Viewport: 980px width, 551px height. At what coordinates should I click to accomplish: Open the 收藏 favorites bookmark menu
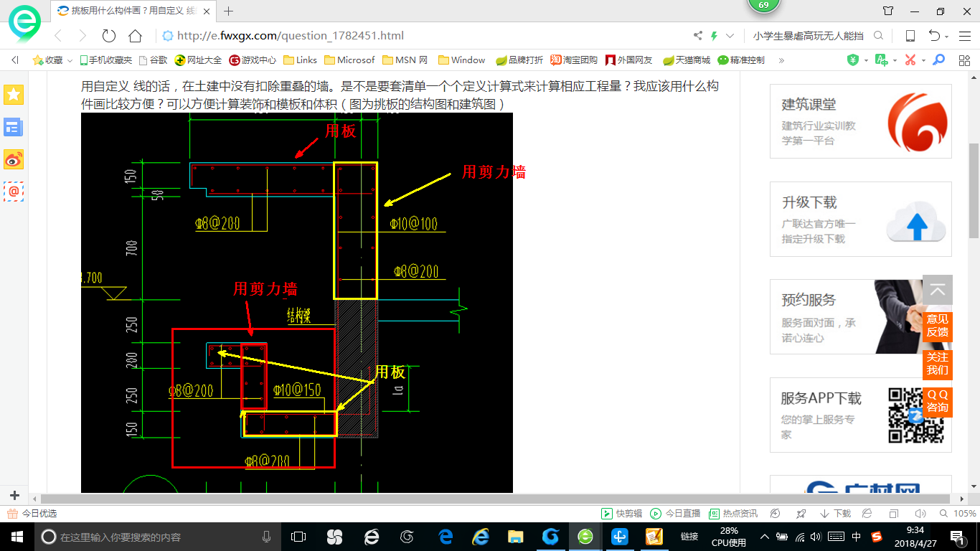click(x=52, y=60)
